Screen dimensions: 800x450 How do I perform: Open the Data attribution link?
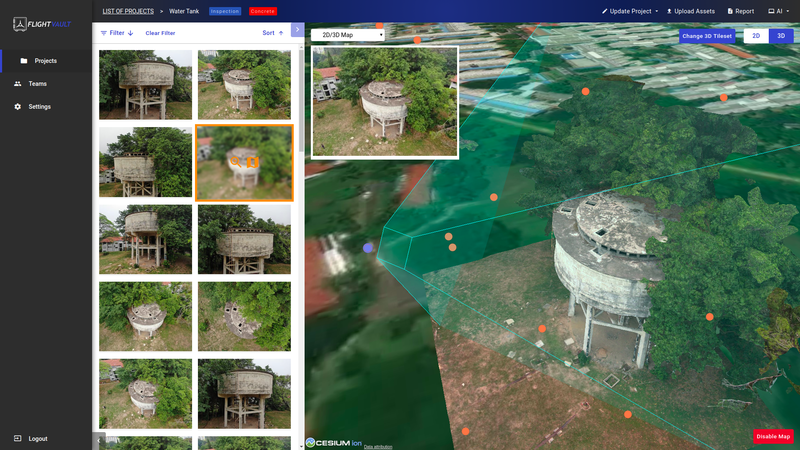[378, 447]
